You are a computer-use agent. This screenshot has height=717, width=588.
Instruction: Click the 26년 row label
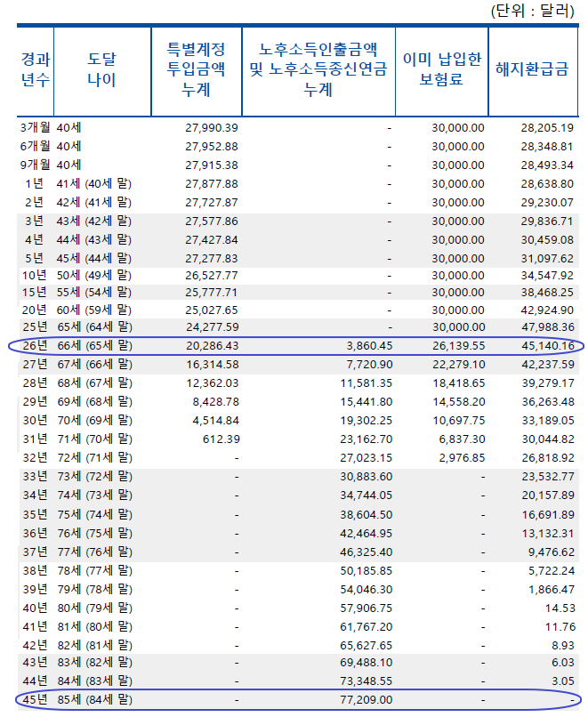(x=36, y=346)
